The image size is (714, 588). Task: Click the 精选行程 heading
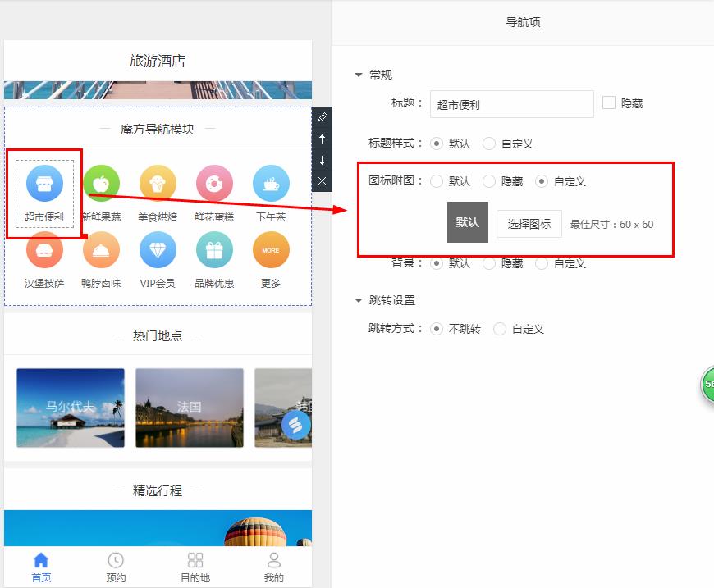click(158, 490)
